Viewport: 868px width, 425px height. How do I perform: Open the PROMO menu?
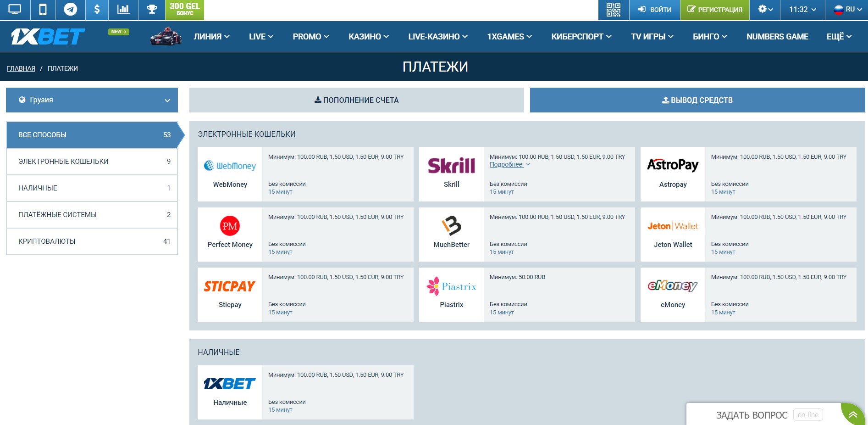[x=311, y=37]
